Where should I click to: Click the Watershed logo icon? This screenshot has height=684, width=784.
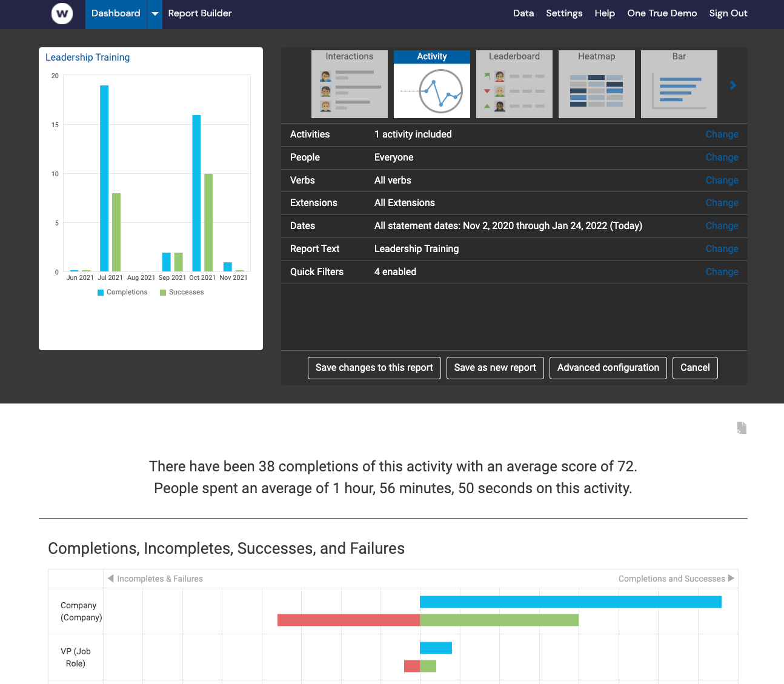point(61,13)
